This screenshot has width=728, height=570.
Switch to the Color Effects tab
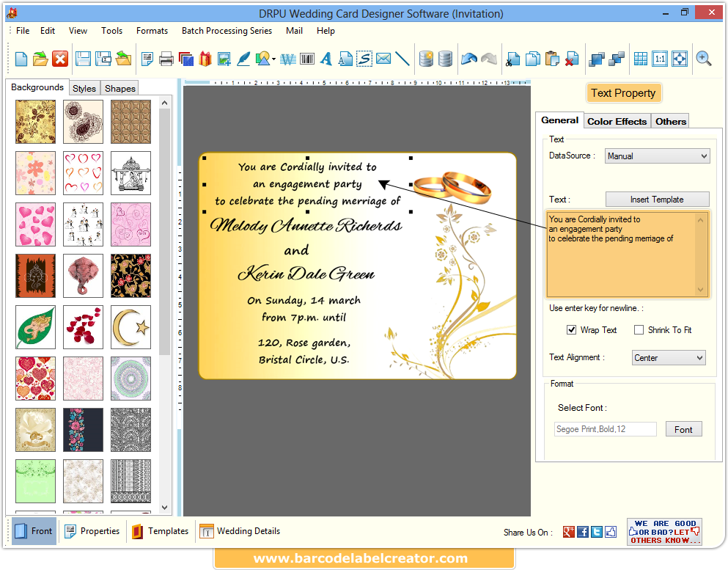[x=617, y=121]
